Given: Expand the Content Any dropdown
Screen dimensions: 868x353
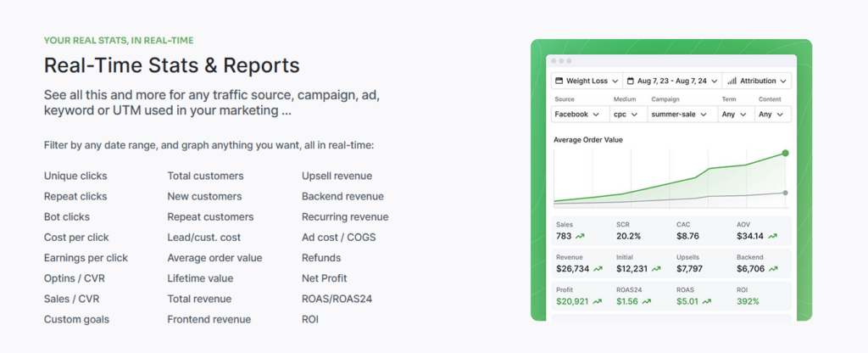Looking at the screenshot, I should [x=773, y=114].
